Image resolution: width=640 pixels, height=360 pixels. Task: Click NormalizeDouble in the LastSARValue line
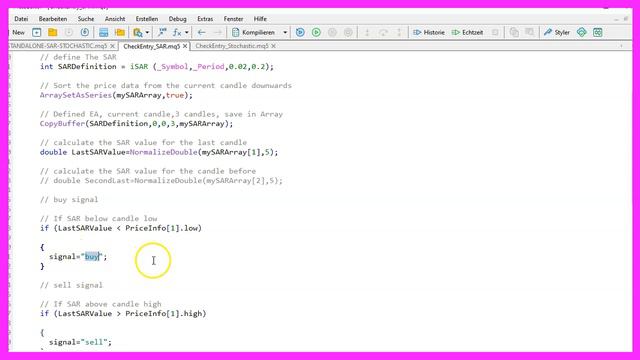tap(164, 152)
